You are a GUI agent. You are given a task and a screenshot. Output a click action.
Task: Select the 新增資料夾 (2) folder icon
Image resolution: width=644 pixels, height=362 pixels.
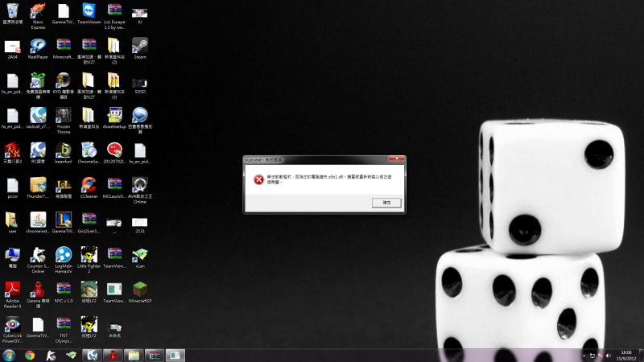[x=114, y=46]
